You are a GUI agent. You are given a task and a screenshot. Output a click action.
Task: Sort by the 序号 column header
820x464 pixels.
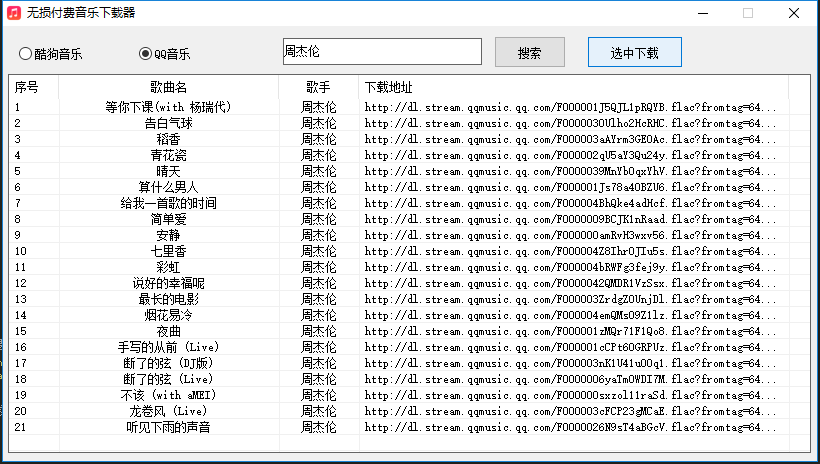point(27,87)
